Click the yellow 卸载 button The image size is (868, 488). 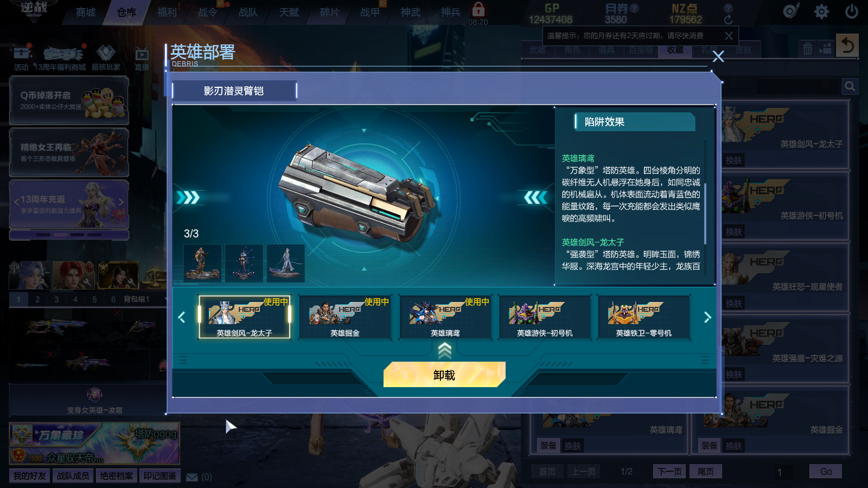(x=444, y=375)
